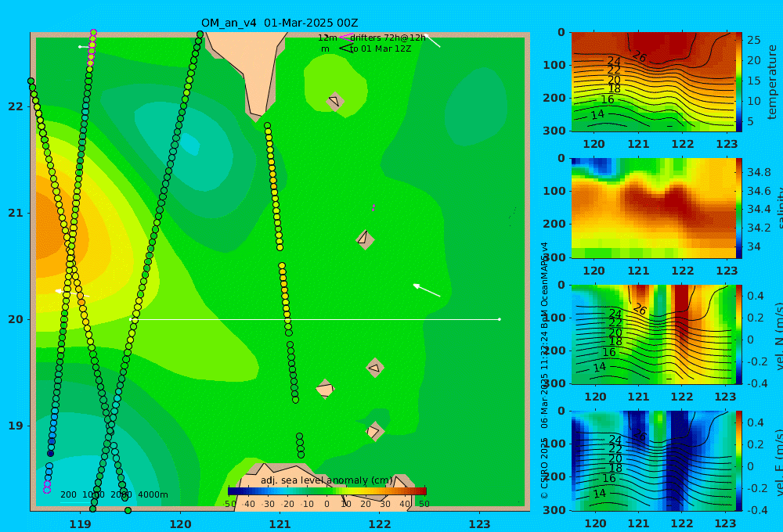Click the magenta arrow symbol in the drifter legend
Screen dimensions: 783x532
(346, 37)
